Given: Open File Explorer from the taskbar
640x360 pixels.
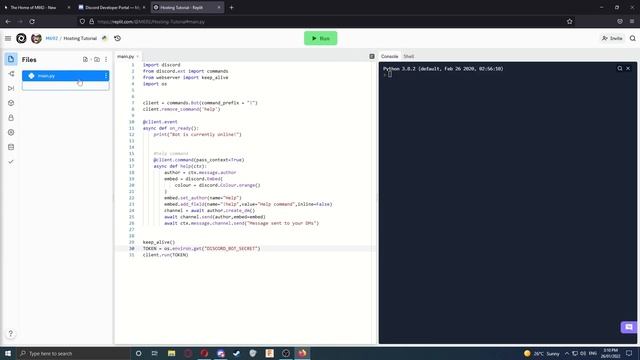Looking at the screenshot, I should [171, 353].
